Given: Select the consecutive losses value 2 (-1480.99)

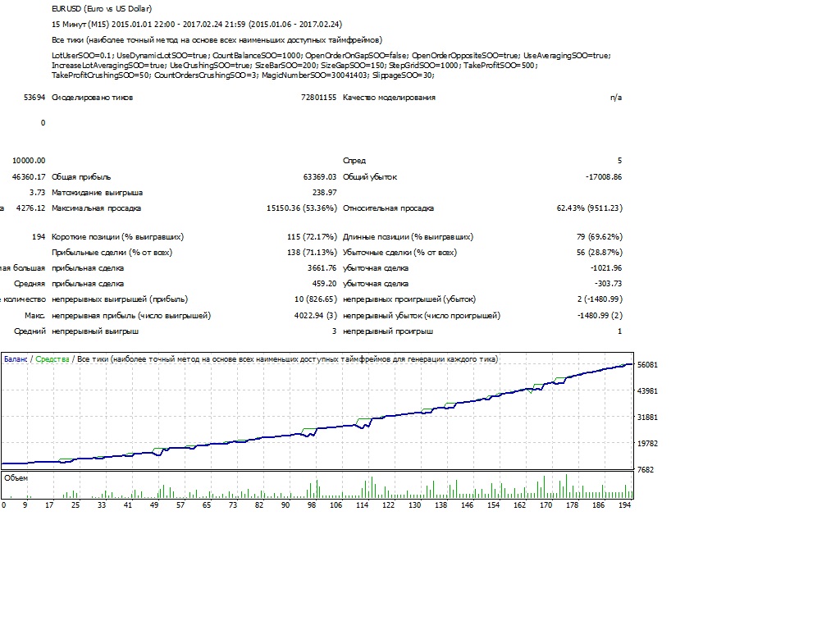Looking at the screenshot, I should (600, 299).
